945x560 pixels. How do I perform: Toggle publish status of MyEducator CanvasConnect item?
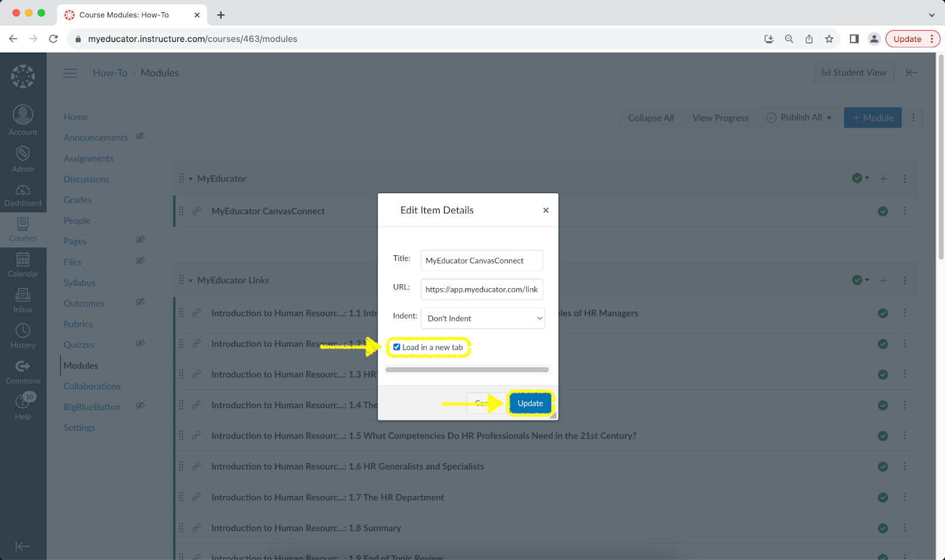point(883,211)
